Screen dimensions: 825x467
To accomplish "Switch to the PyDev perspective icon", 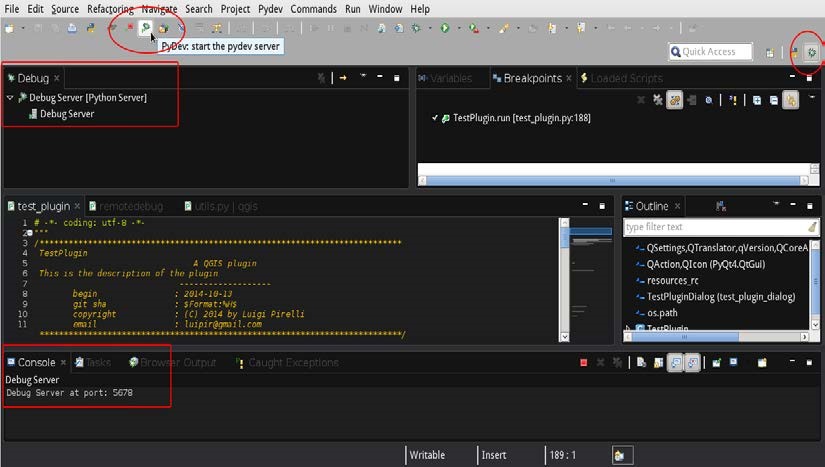I will tap(794, 53).
